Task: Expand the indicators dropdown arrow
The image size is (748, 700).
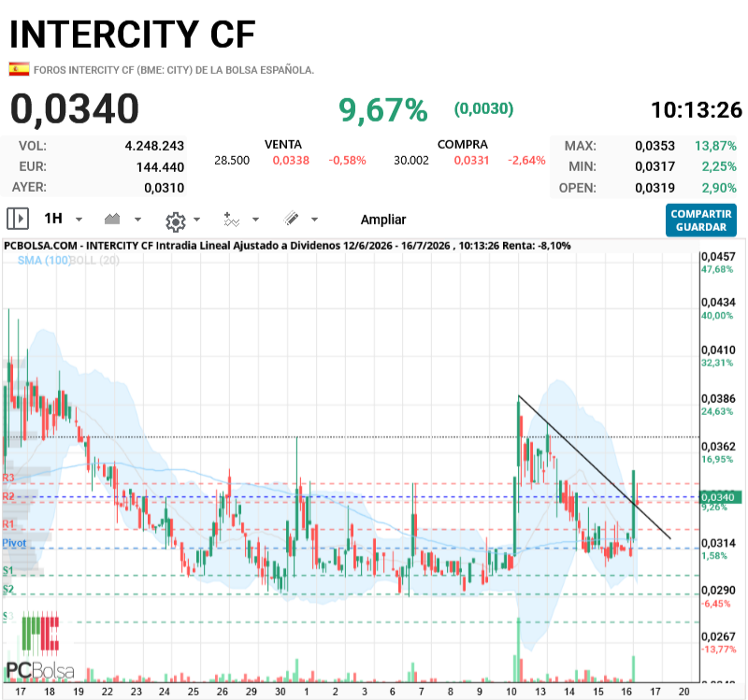Action: pos(255,220)
